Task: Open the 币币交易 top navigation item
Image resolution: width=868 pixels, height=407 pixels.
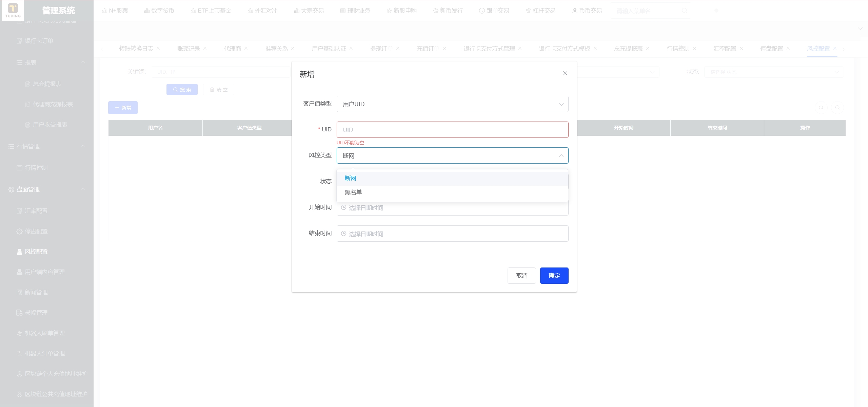Action: [x=587, y=11]
